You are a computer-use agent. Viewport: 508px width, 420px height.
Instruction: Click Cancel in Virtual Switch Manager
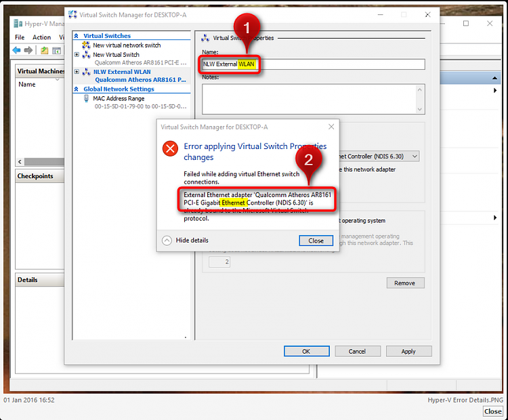[x=358, y=352]
